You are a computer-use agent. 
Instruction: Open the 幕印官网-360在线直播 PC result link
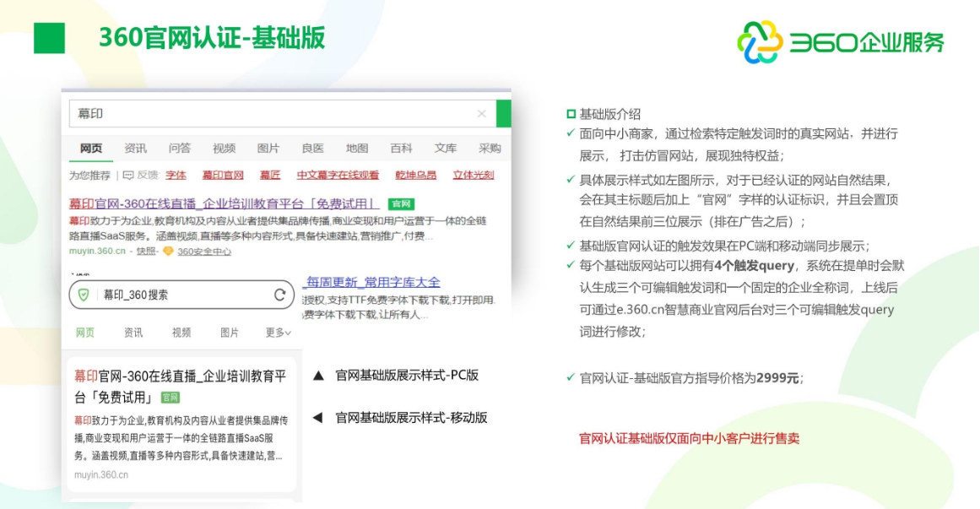tap(225, 204)
